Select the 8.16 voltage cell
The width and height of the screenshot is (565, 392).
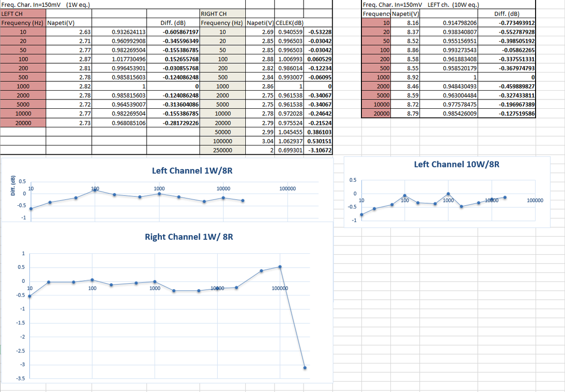tap(406, 23)
